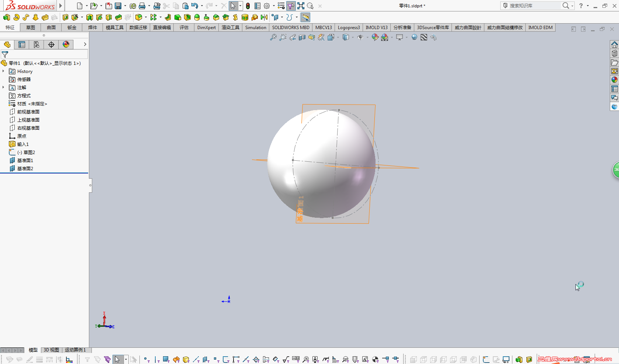Select 基准面1 in feature tree
The width and height of the screenshot is (619, 364).
(25, 160)
